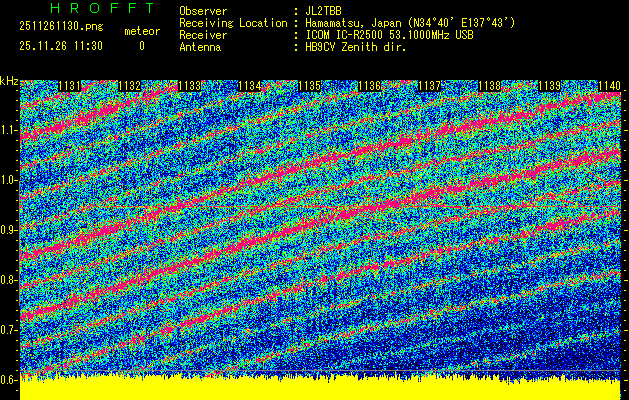
Task: Select the 1.0 frequency axis label
Action: 9,180
